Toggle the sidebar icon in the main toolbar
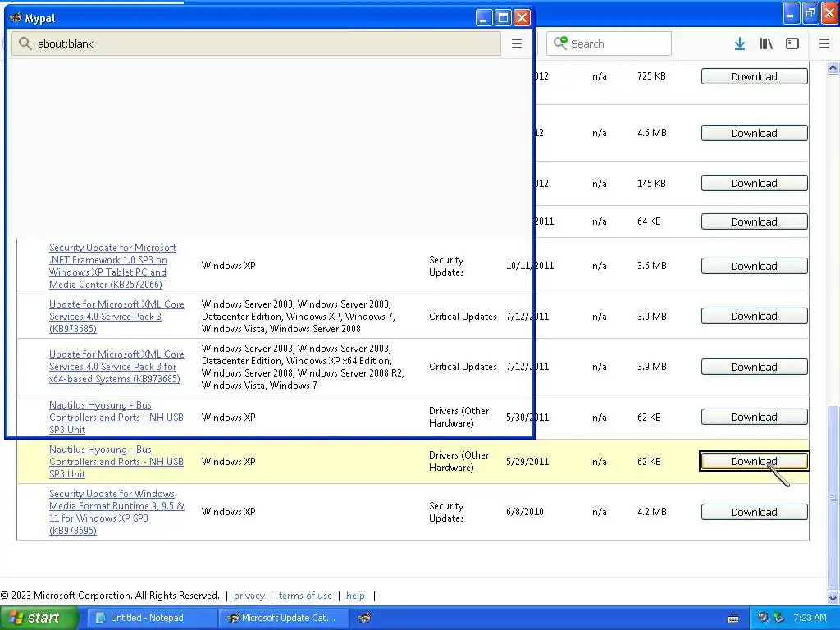Image resolution: width=840 pixels, height=630 pixels. pyautogui.click(x=792, y=44)
